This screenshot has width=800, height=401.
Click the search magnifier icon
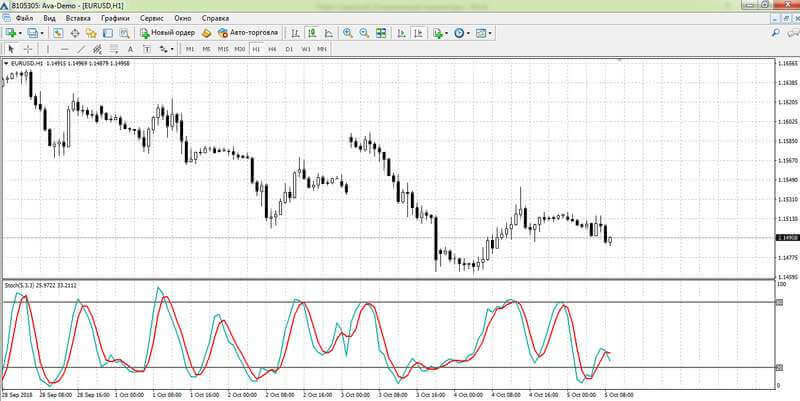(776, 33)
